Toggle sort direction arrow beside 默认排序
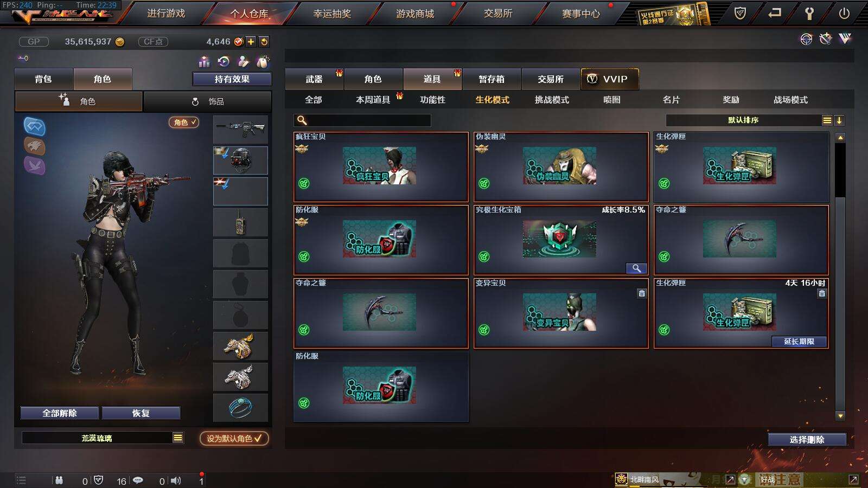868x488 pixels. pyautogui.click(x=839, y=120)
